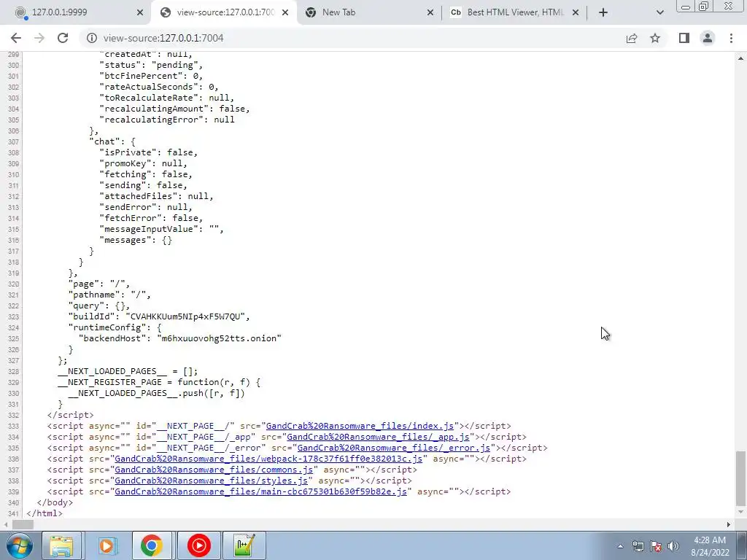Click the __NEXT_REGISTER_PAGE function line

click(x=159, y=382)
